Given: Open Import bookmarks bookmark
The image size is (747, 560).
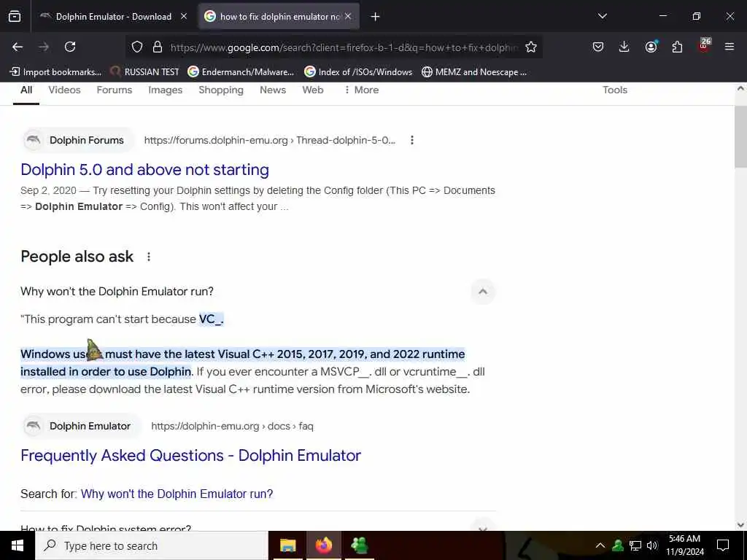Looking at the screenshot, I should (x=55, y=72).
